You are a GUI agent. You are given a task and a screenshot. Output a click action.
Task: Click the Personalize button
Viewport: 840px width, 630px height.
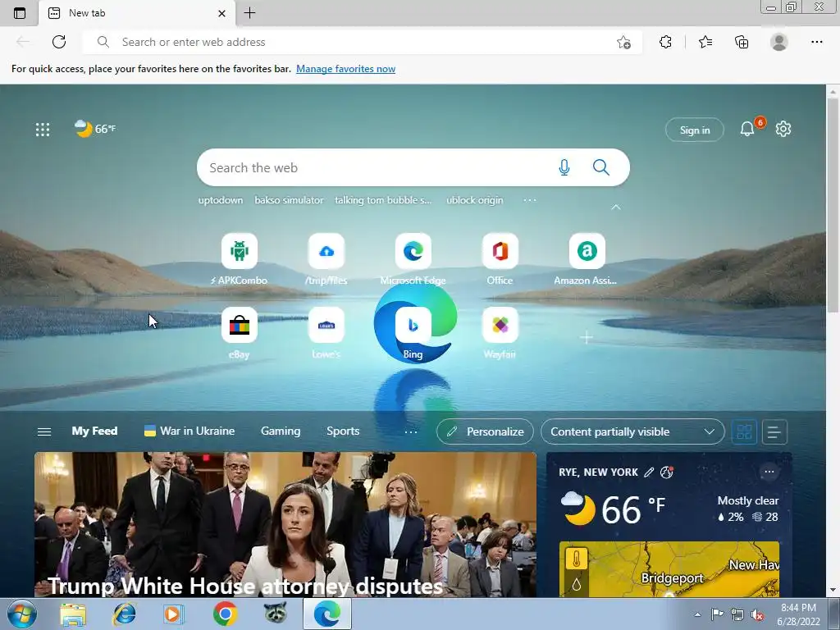coord(485,431)
